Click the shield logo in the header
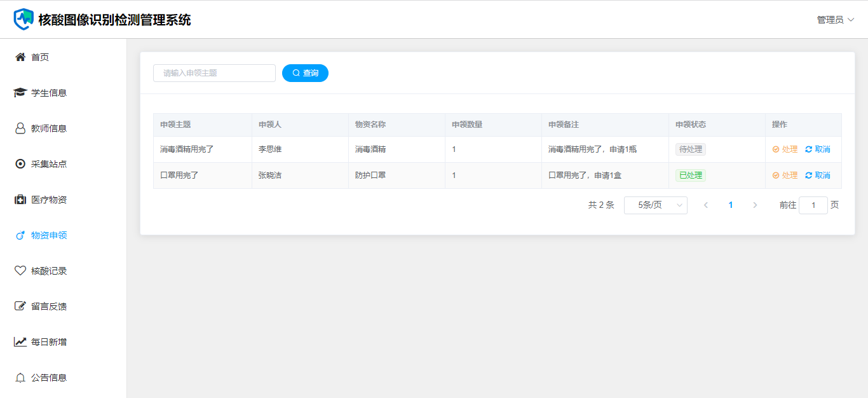This screenshot has width=868, height=398. (x=24, y=19)
